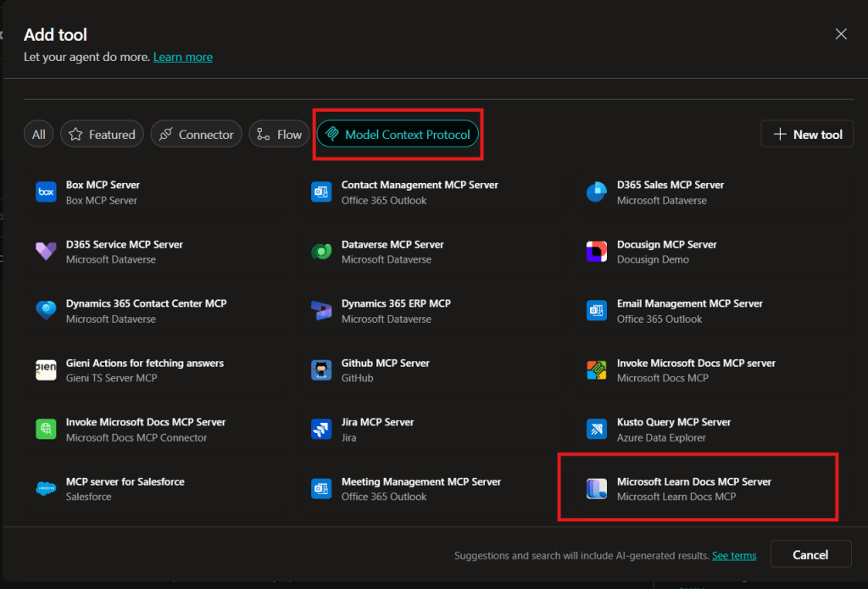
Task: Select the Kusto Query MCP Server icon
Action: pyautogui.click(x=597, y=430)
